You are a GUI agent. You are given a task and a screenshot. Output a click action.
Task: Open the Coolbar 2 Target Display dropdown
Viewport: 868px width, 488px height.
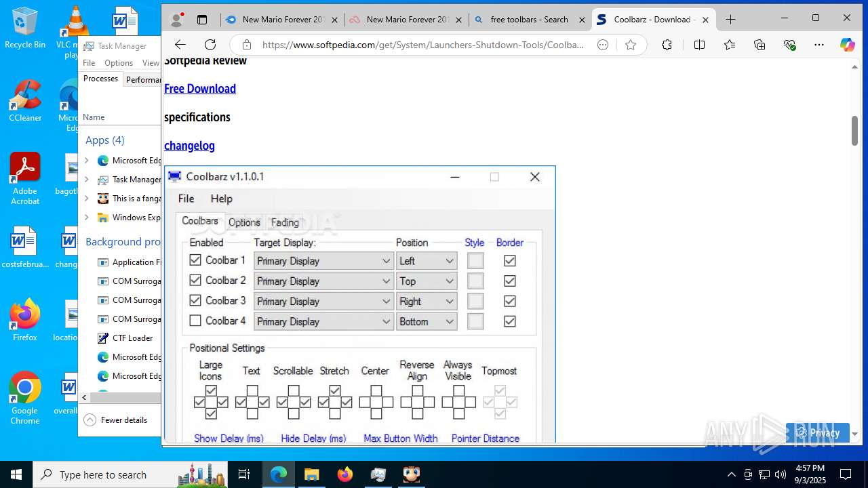pyautogui.click(x=323, y=281)
